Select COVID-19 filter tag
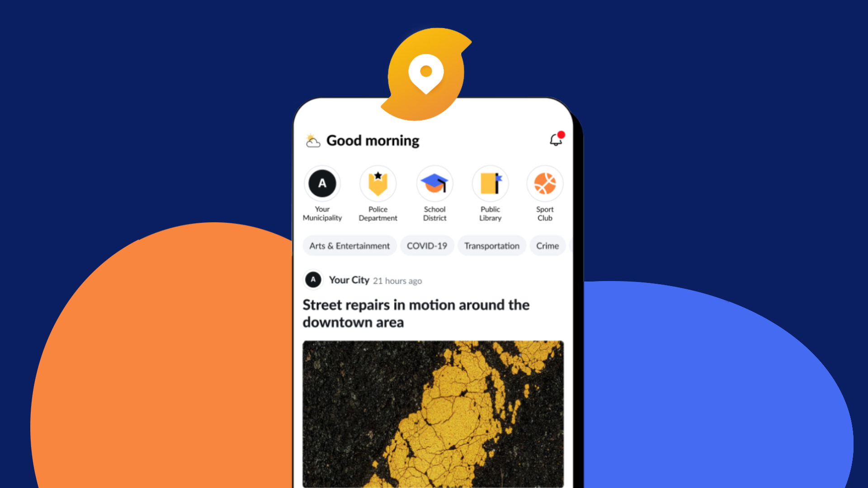This screenshot has height=488, width=868. [x=426, y=245]
